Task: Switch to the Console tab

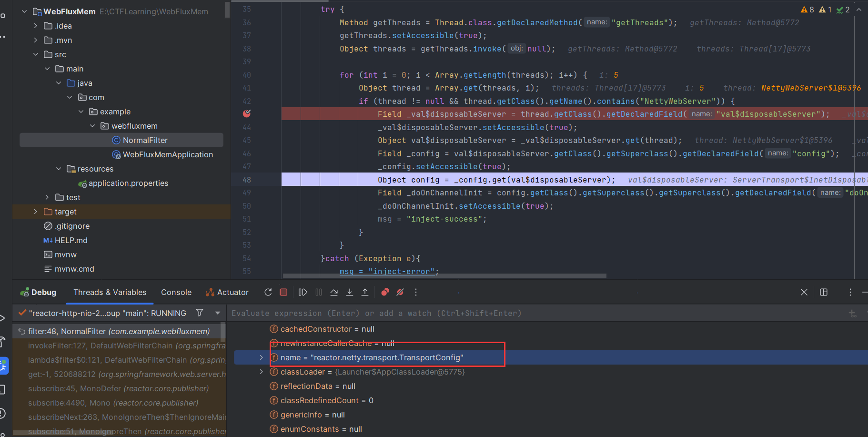Action: point(176,292)
